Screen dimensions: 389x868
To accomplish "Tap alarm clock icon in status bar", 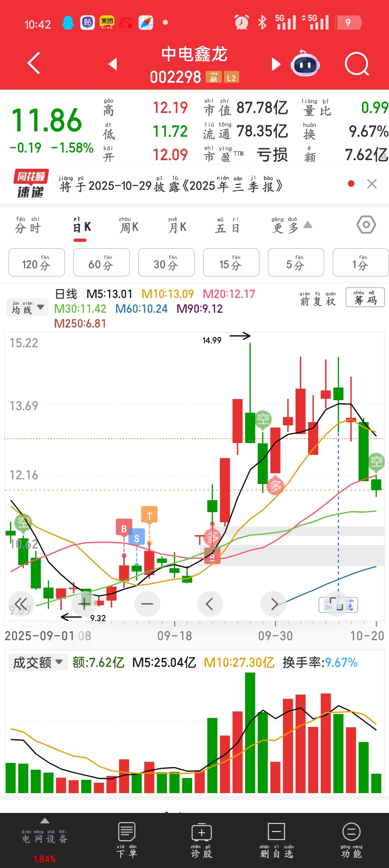I will pos(242,22).
